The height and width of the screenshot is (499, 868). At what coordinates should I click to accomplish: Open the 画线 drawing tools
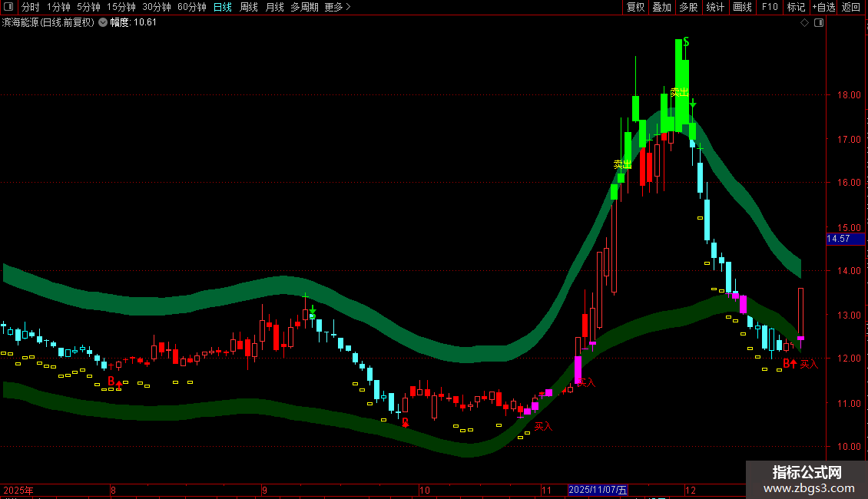742,7
